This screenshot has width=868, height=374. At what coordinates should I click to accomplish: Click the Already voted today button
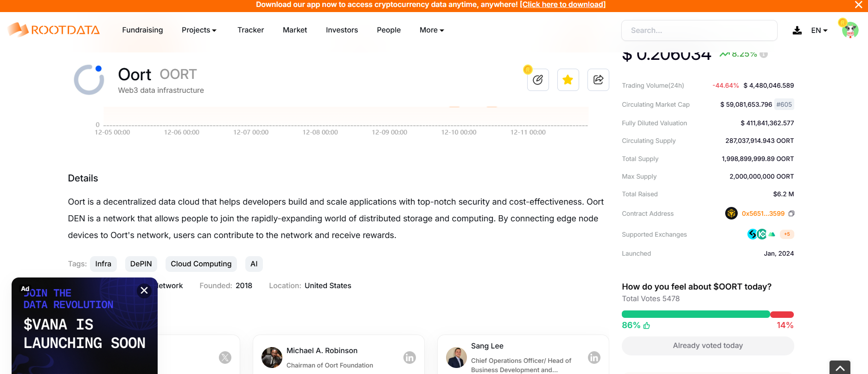(708, 346)
